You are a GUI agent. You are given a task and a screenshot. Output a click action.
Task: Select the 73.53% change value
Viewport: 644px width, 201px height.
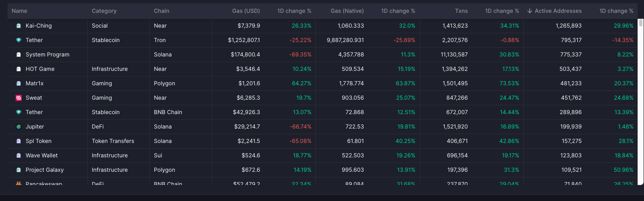point(509,83)
